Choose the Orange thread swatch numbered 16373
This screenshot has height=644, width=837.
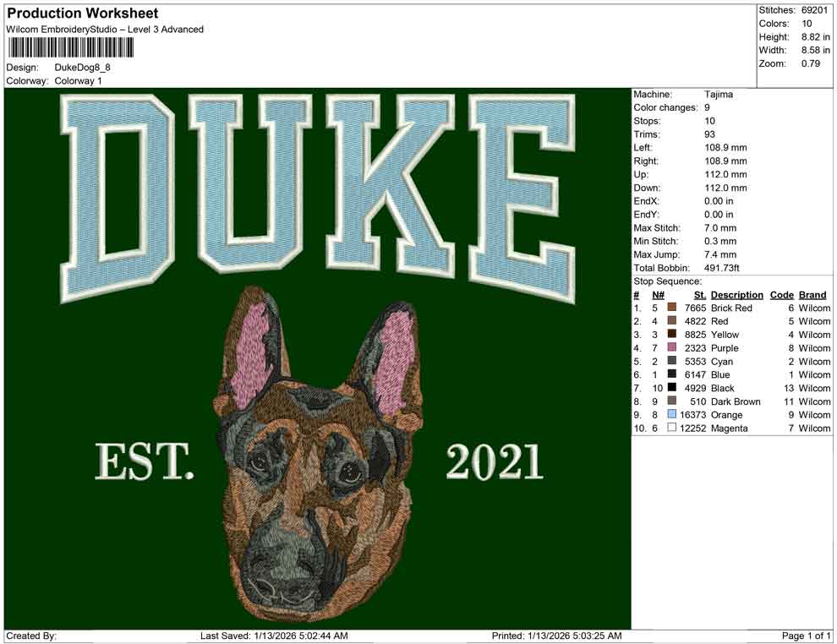coord(670,415)
